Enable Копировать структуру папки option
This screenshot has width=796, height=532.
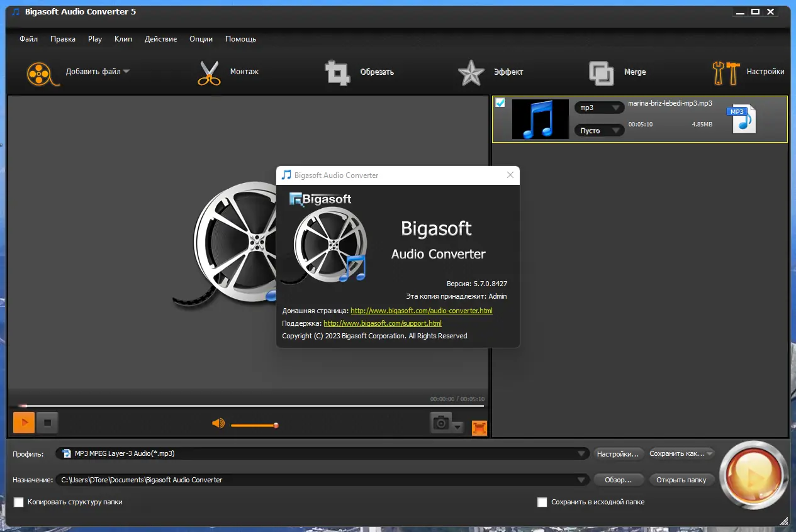click(18, 502)
